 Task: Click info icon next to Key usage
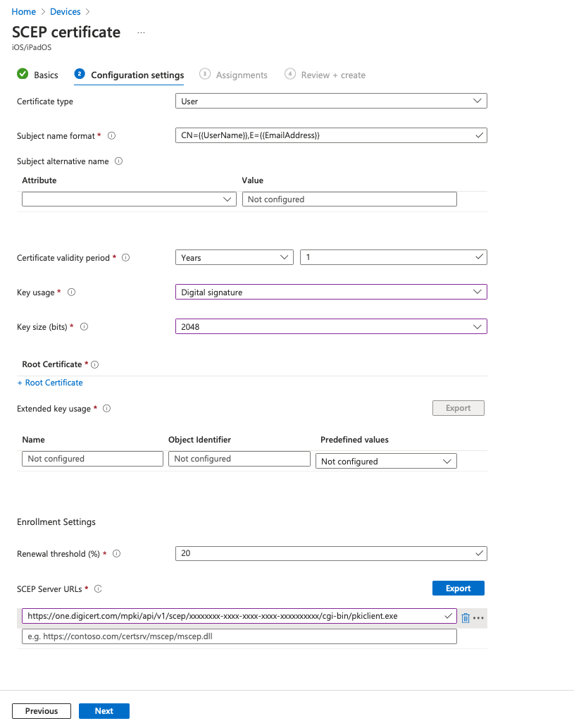[71, 292]
